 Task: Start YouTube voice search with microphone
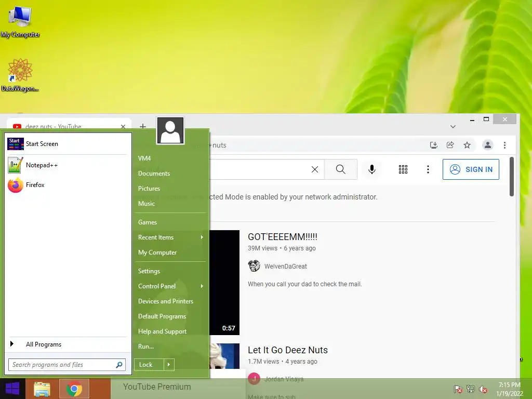tap(372, 169)
